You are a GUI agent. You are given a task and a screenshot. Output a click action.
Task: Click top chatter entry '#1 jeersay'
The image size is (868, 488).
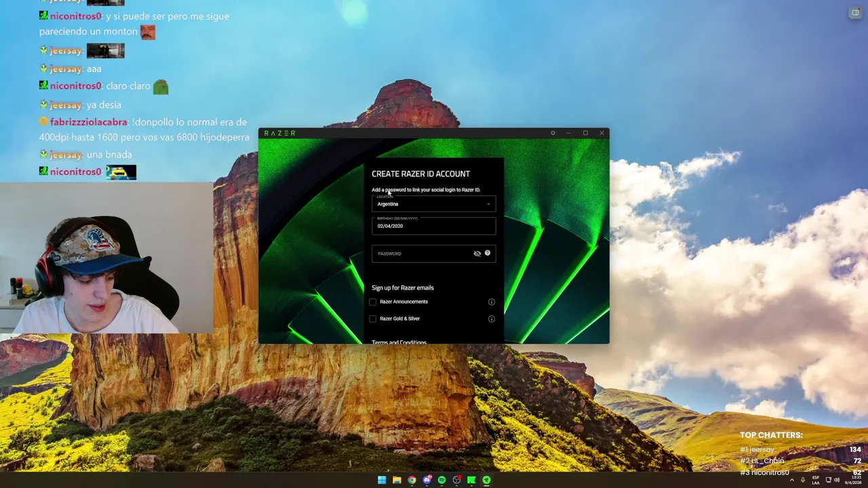757,449
